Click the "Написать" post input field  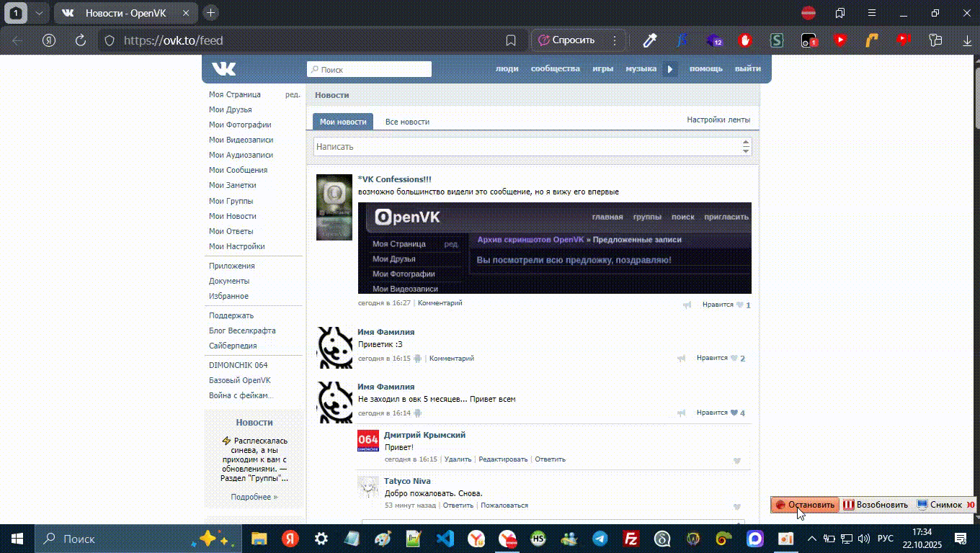click(526, 147)
